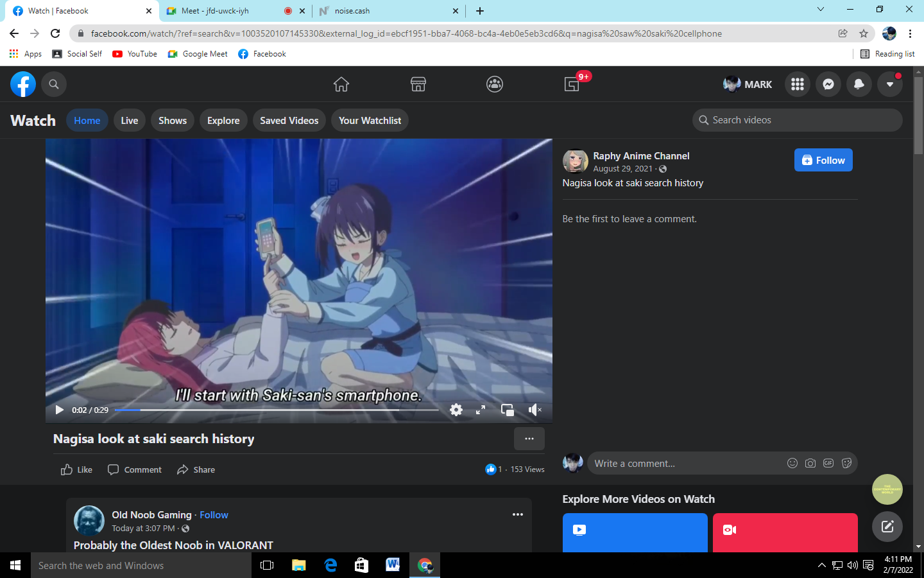Attach a photo to comment
Image resolution: width=924 pixels, height=578 pixels.
coord(810,464)
